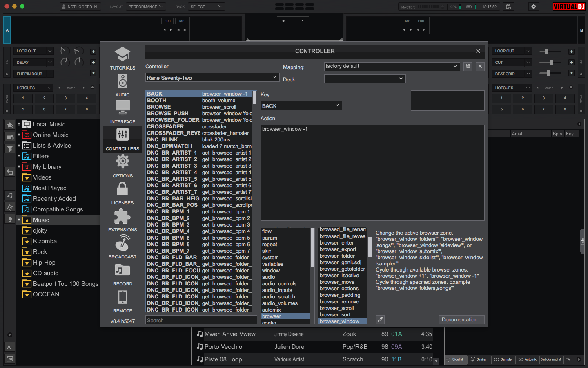Open the Remote settings section
This screenshot has width=588, height=368.
[x=122, y=302]
